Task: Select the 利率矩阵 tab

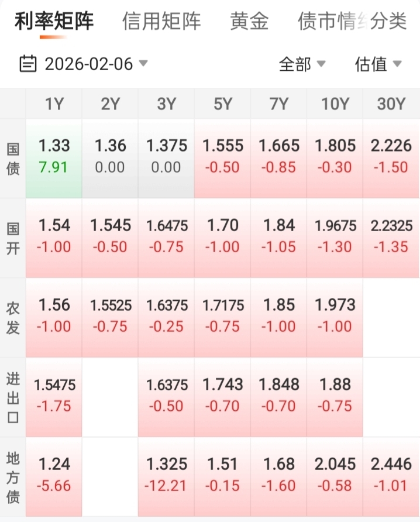Action: tap(54, 22)
